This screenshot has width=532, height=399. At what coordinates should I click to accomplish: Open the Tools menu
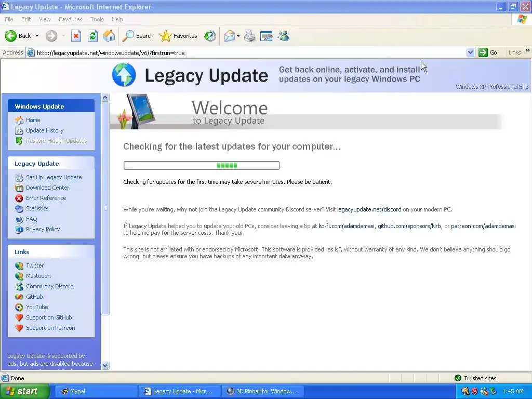[x=97, y=19]
